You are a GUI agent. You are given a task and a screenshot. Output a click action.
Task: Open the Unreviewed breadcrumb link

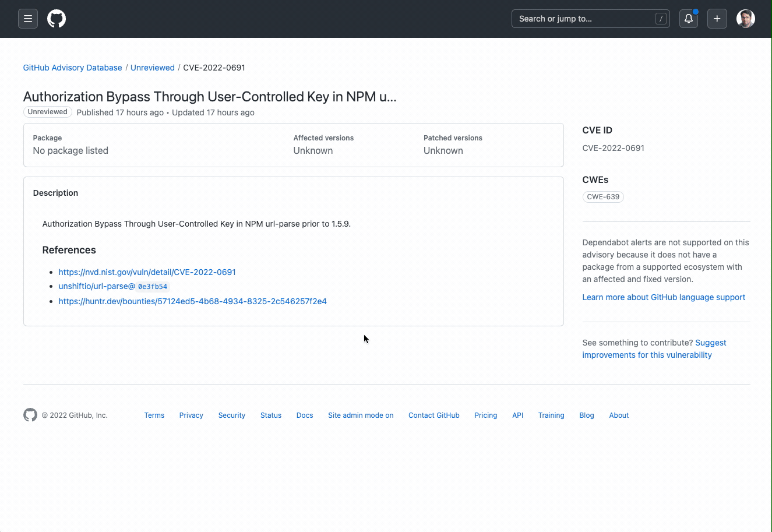pos(153,68)
